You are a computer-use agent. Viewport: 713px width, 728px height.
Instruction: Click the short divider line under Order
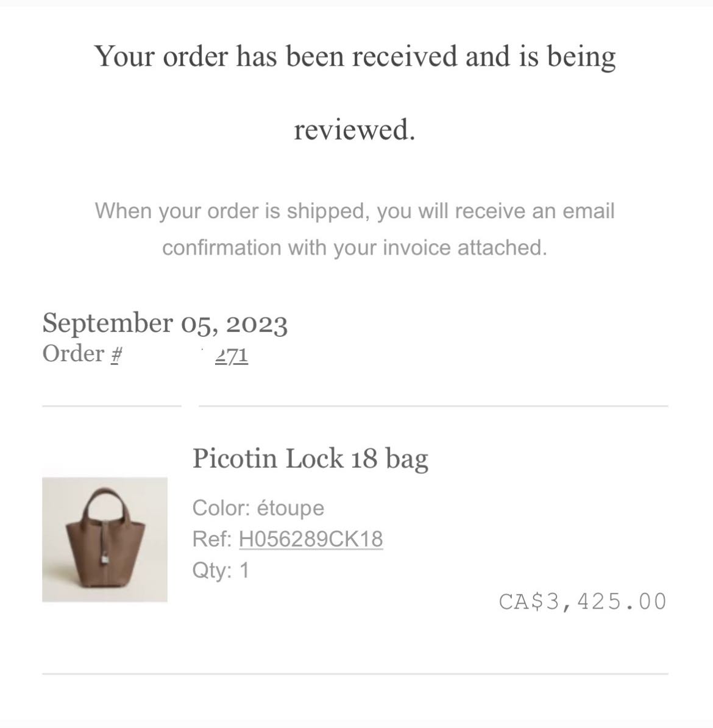(x=112, y=406)
